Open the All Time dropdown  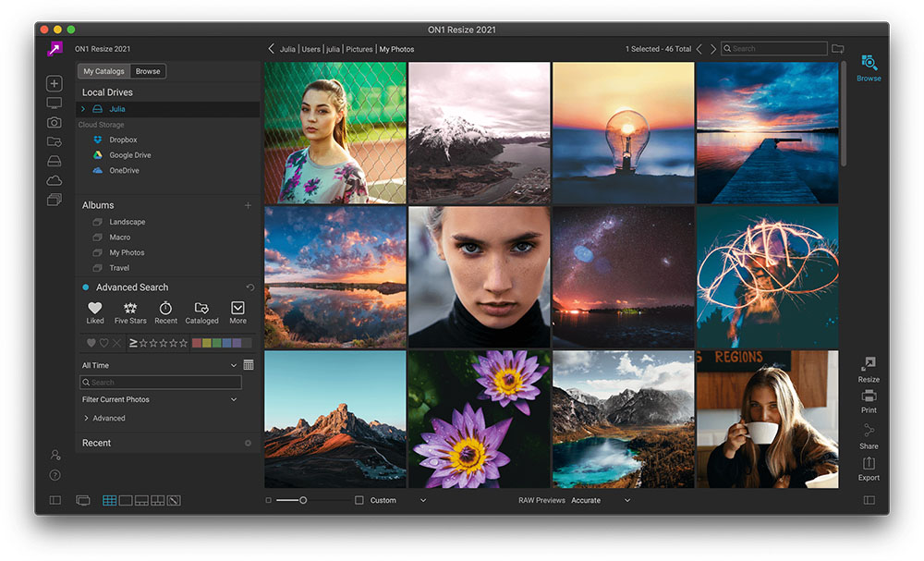coord(159,365)
